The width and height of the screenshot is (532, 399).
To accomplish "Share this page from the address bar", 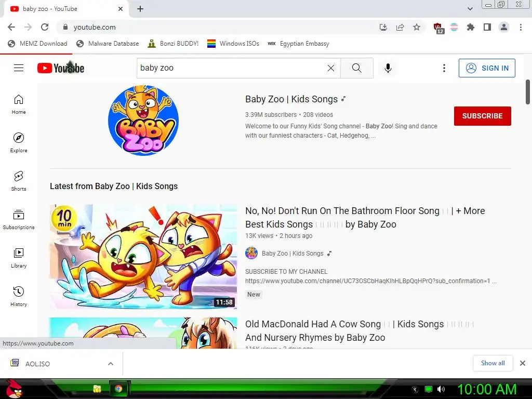I will [x=400, y=27].
